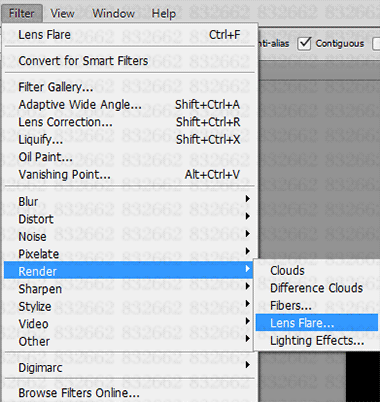This screenshot has height=402, width=380.
Task: Reapply Lens Flare with Ctrl+F entry
Action: [129, 35]
